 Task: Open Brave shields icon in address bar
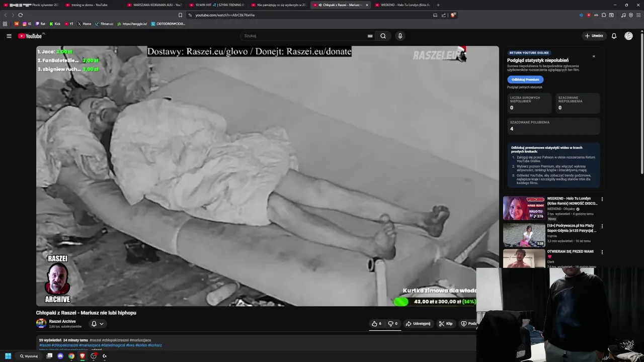point(453,15)
